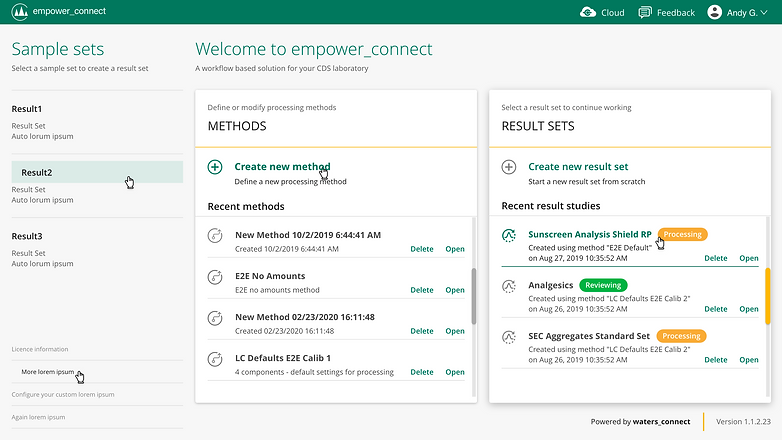
Task: Click the Recent methods list scrollbar
Action: coord(474,296)
